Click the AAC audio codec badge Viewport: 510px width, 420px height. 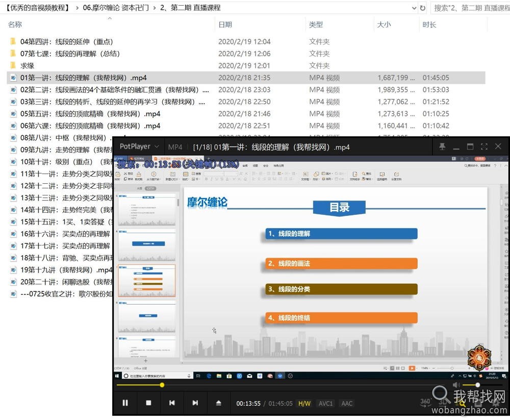346,403
